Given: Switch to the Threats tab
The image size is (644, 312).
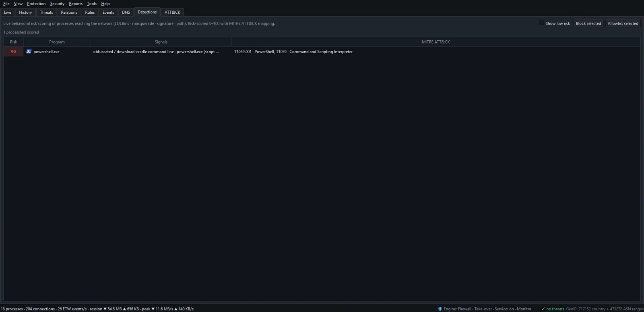Looking at the screenshot, I should [46, 12].
